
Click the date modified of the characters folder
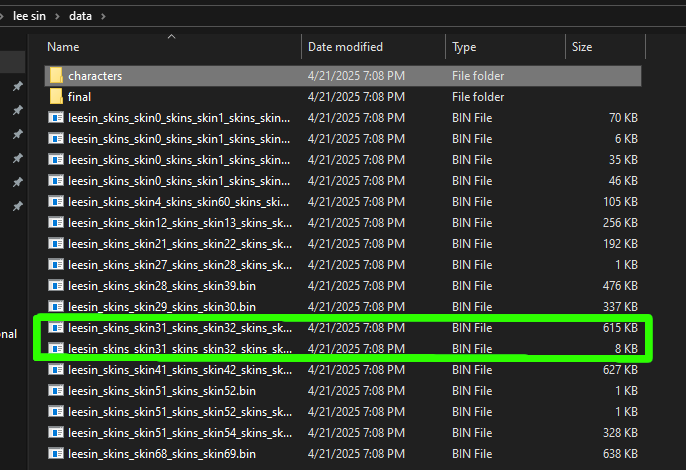coord(356,76)
